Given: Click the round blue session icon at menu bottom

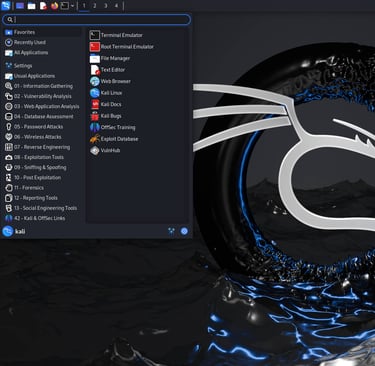Looking at the screenshot, I should [184, 231].
